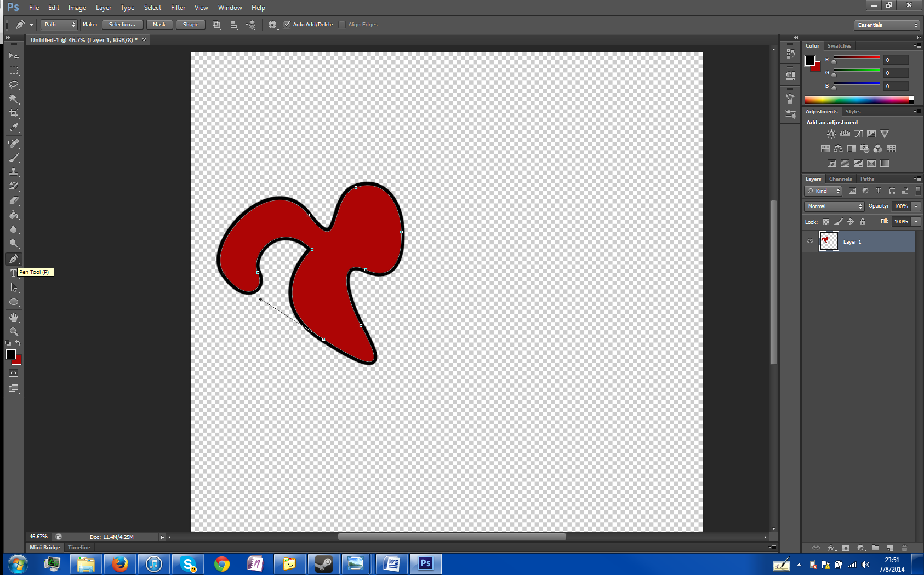Select the Clone Stamp tool
Screen dimensions: 924x575
click(x=14, y=172)
